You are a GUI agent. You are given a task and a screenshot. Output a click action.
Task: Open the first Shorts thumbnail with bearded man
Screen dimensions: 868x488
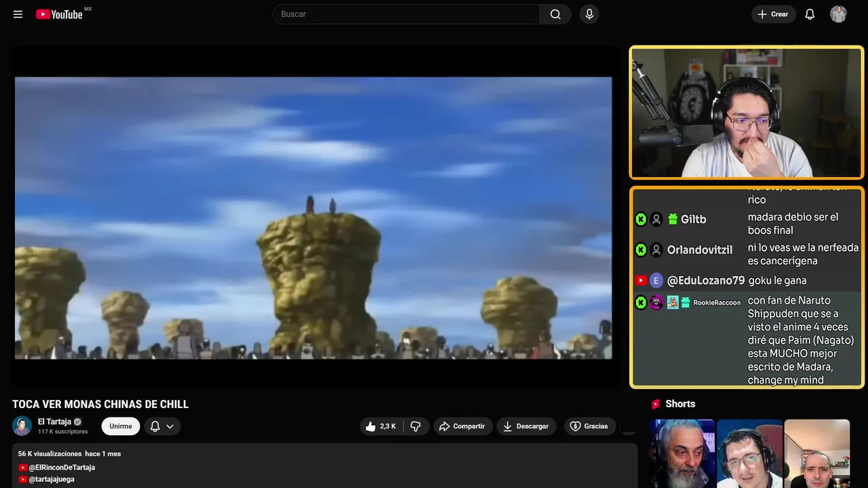coord(682,453)
